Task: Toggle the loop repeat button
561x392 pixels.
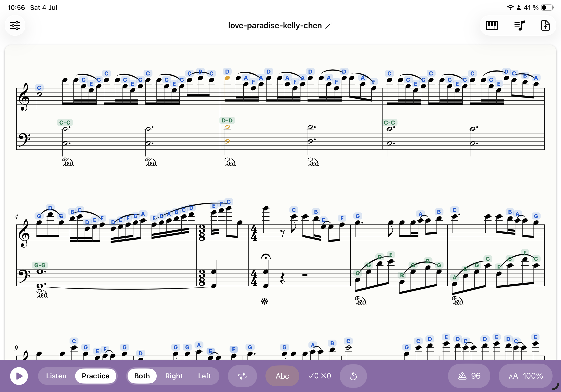Action: coord(242,376)
